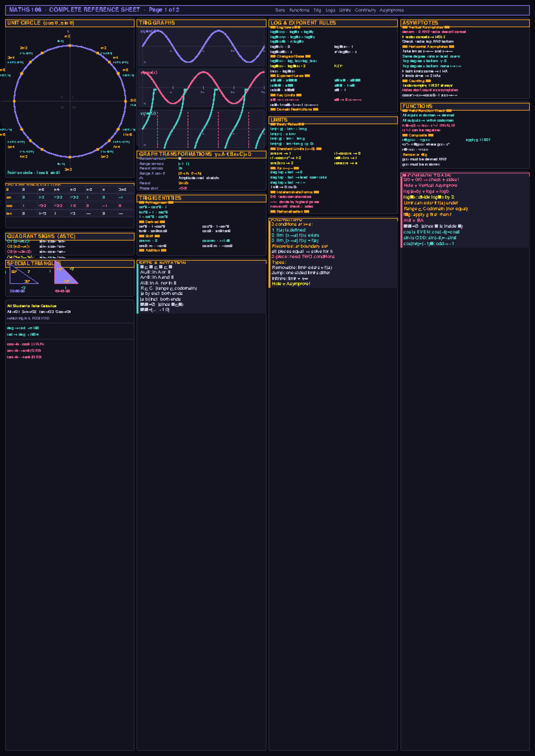
Task: Click the page title MATHS 108
Action: pyautogui.click(x=25, y=10)
